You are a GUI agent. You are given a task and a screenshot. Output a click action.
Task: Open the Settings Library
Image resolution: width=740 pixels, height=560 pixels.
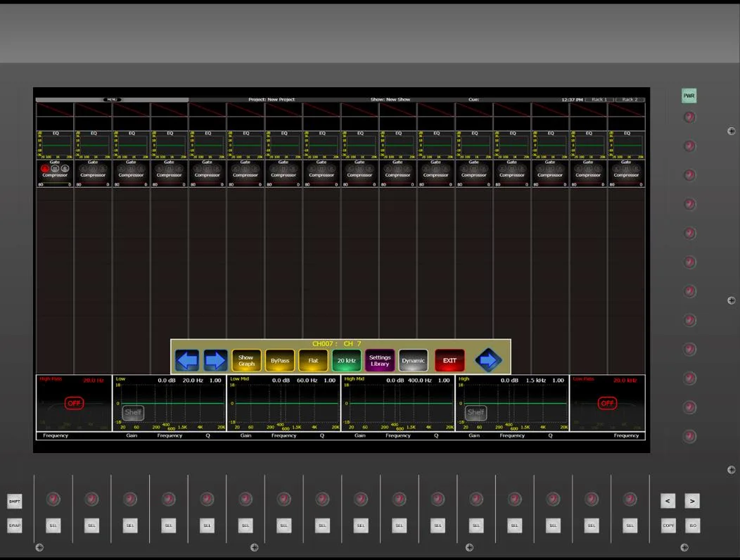click(x=379, y=360)
